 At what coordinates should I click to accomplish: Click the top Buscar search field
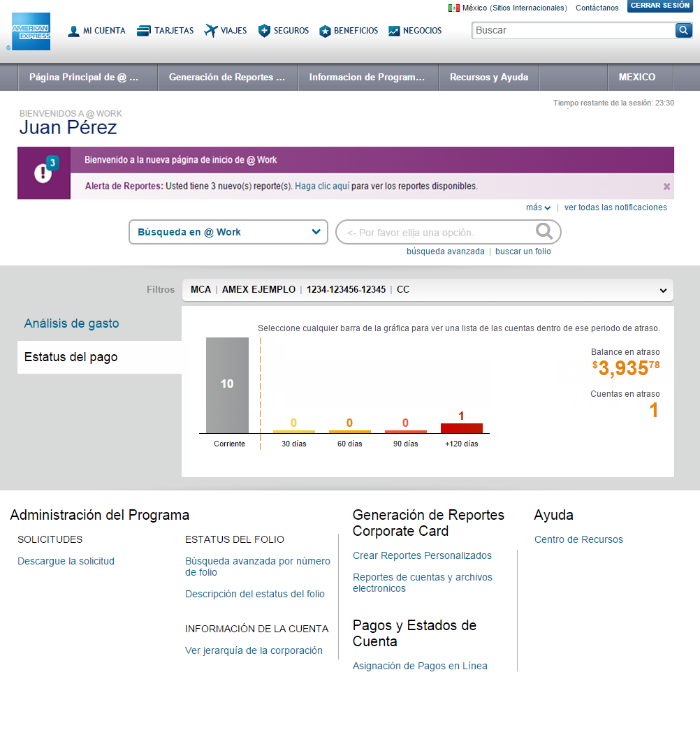(573, 30)
